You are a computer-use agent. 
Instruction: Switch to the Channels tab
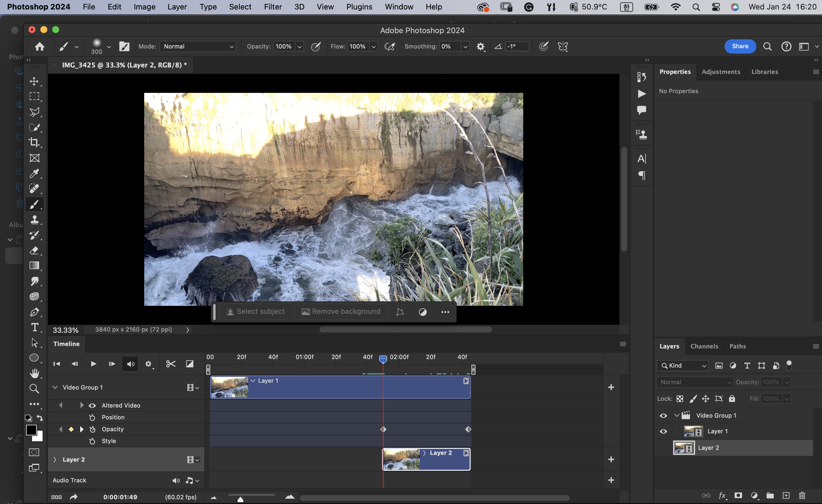coord(704,346)
